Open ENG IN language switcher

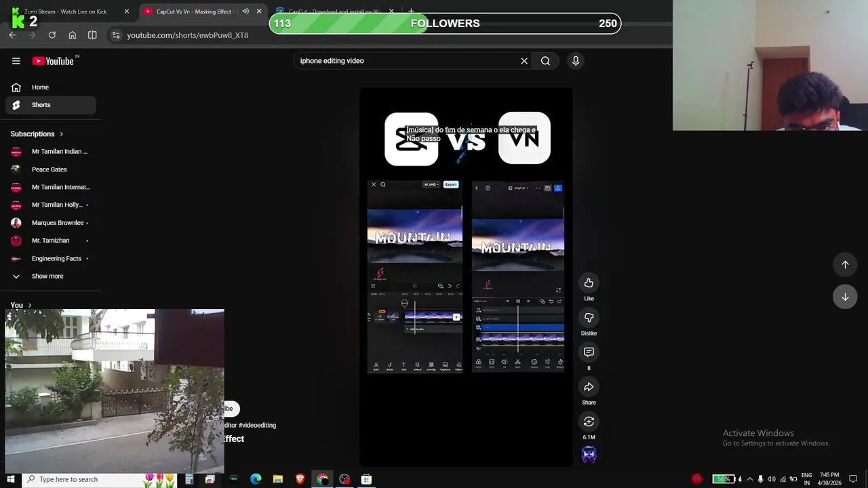click(806, 479)
